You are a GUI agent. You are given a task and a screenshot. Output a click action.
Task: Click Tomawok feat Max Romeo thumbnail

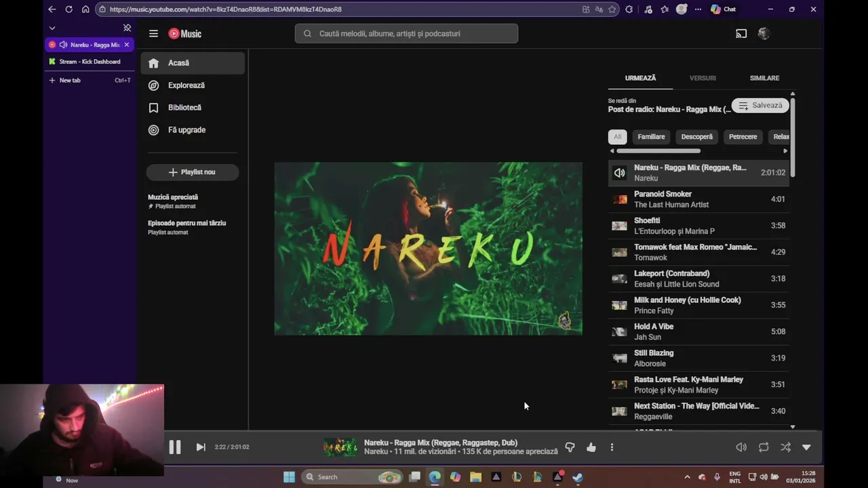tap(619, 252)
